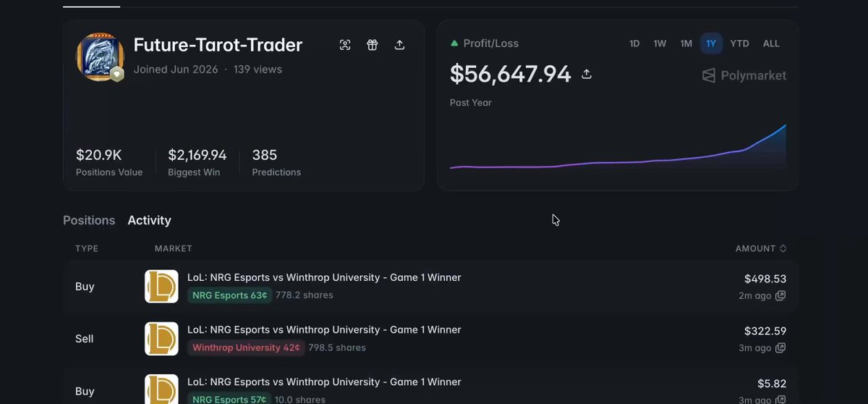Click the scan/QR icon beside the username
This screenshot has height=404, width=868.
click(345, 45)
